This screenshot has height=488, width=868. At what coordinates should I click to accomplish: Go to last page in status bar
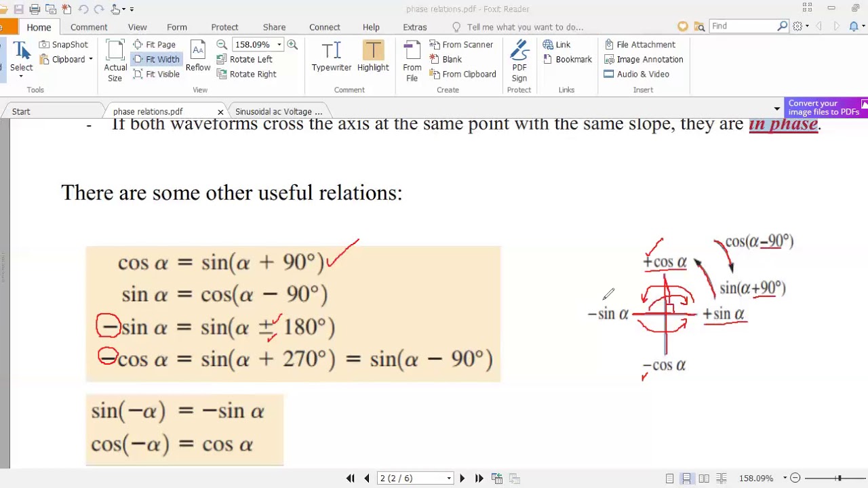479,479
